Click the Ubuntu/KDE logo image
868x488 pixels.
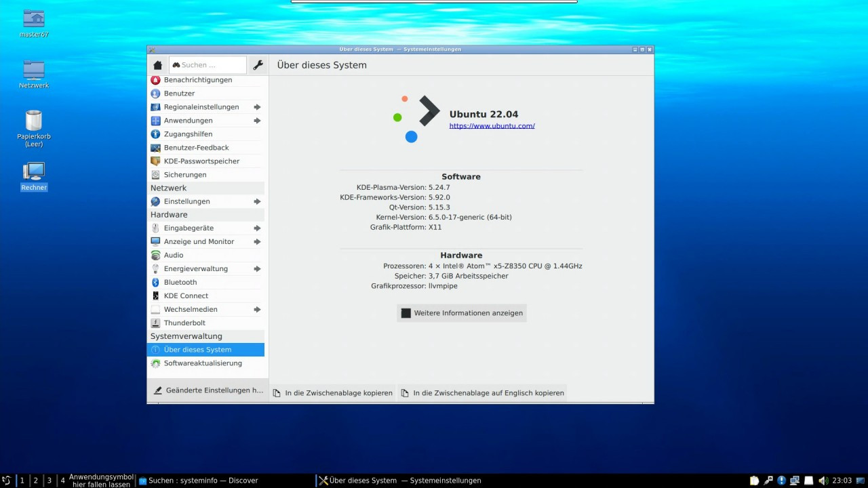click(x=416, y=119)
